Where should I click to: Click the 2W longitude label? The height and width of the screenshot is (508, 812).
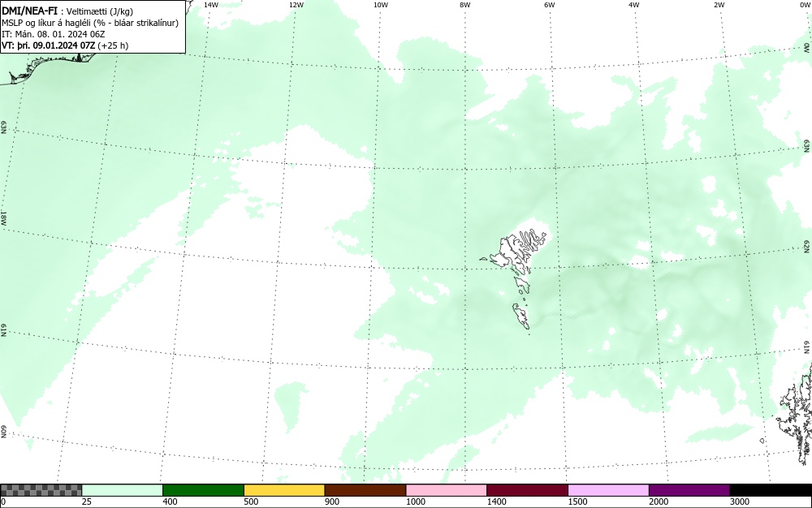(719, 5)
